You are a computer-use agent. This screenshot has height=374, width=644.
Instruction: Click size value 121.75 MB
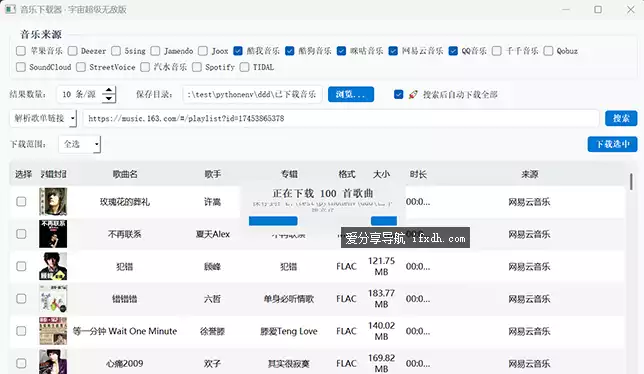381,266
